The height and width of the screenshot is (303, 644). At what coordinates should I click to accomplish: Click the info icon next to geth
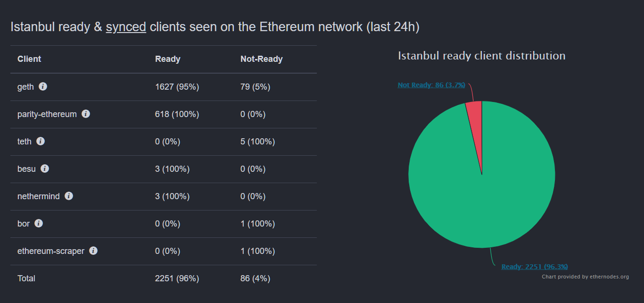coord(43,86)
